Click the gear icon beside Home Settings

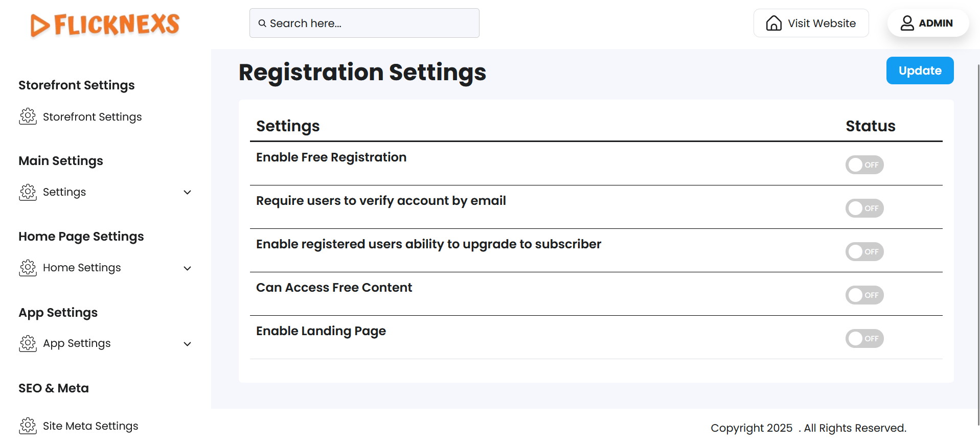pos(28,268)
